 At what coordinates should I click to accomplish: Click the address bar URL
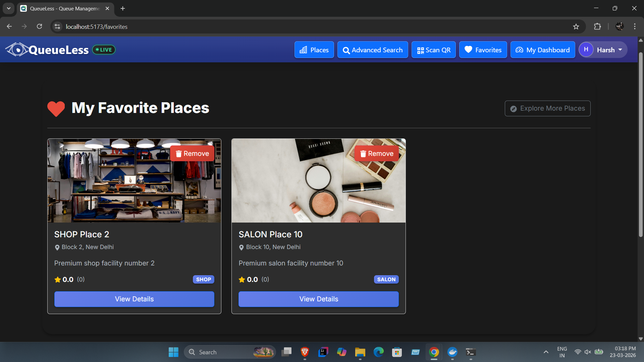(97, 26)
